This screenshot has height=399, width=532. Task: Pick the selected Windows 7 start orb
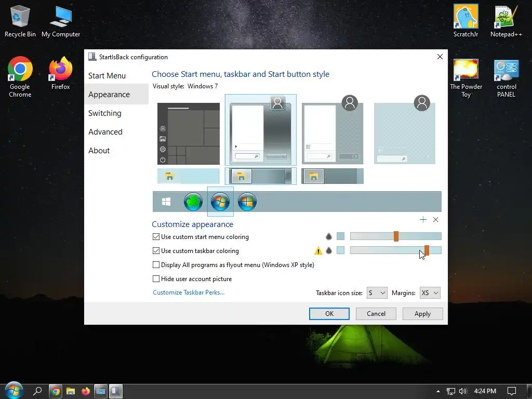[x=220, y=202]
